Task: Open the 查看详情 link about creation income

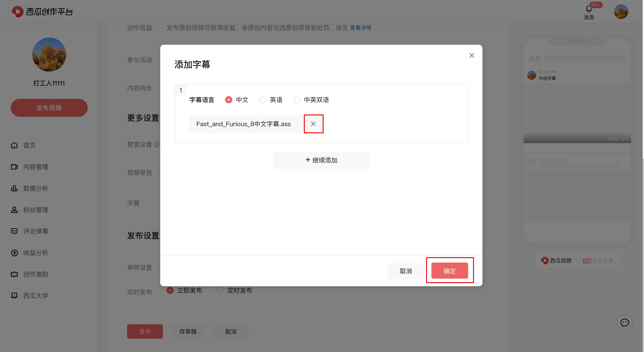Action: tap(360, 28)
